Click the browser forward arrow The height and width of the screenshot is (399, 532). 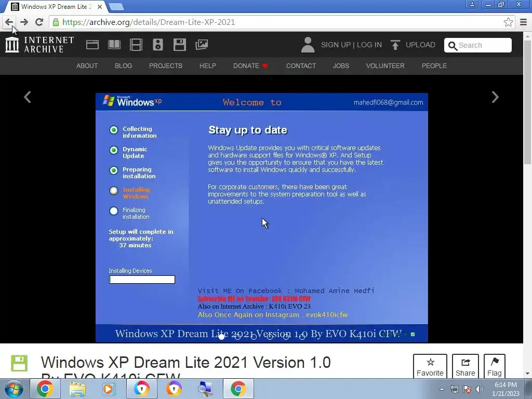[x=24, y=22]
